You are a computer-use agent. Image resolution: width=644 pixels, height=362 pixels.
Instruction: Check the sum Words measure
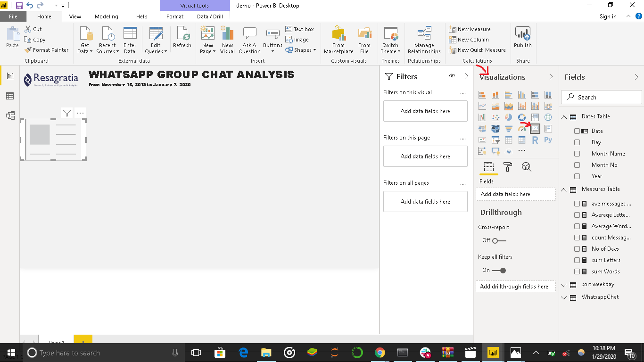pos(577,271)
